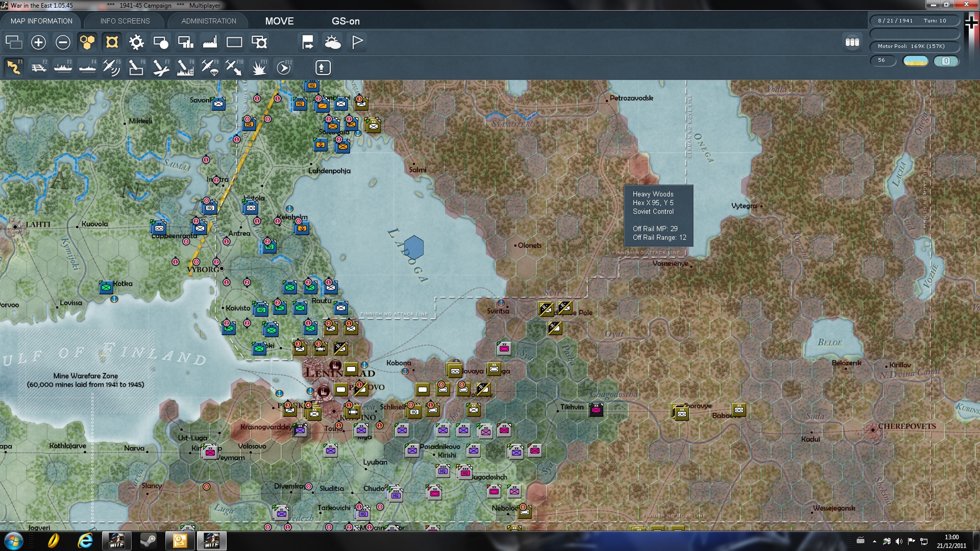Show the weather with sun-cloud icon

[332, 42]
